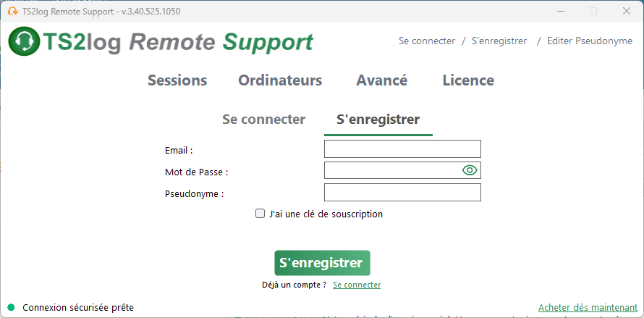Viewport: 644px width, 318px height.
Task: Select the "S'enregistrer" sub-tab
Action: (x=378, y=120)
